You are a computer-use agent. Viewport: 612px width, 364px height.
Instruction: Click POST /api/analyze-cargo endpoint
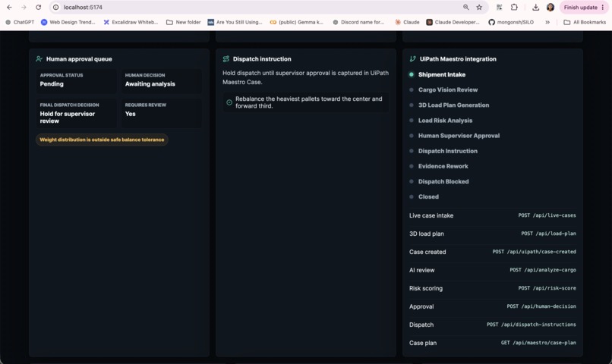(x=543, y=270)
